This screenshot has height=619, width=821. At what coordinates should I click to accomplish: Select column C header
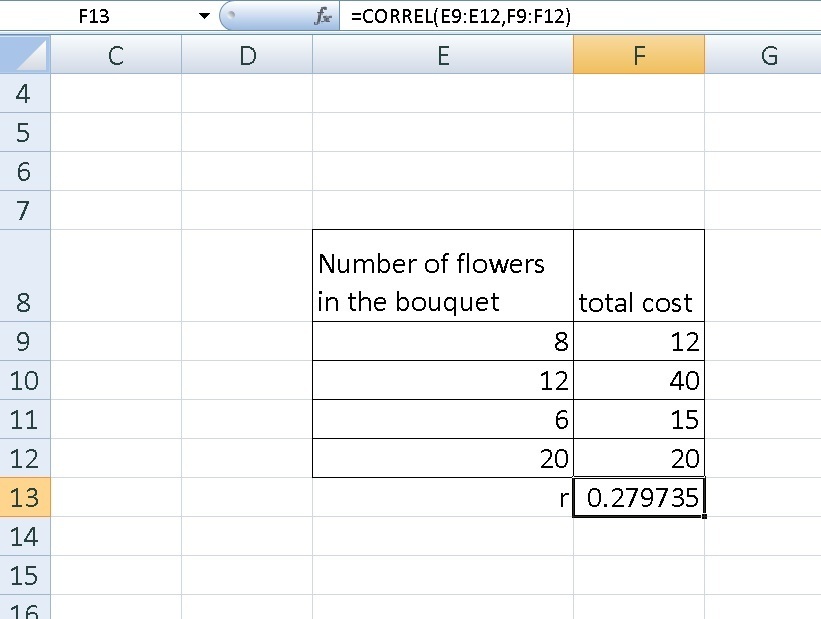pyautogui.click(x=116, y=56)
